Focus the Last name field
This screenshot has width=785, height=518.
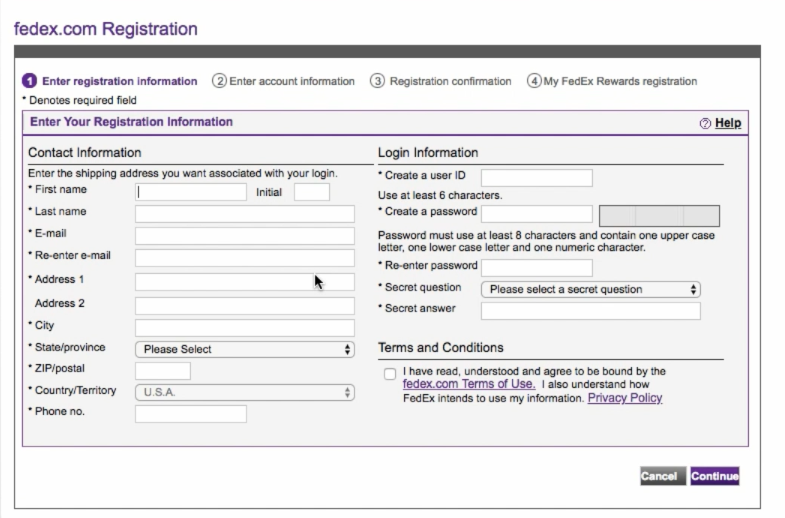point(245,214)
